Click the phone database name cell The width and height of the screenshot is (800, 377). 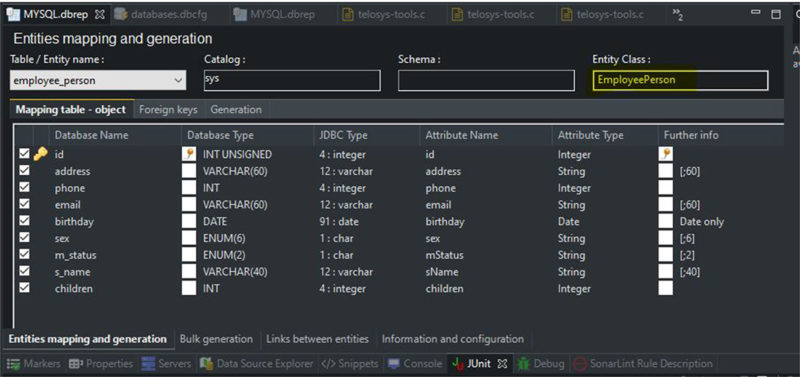click(x=70, y=188)
